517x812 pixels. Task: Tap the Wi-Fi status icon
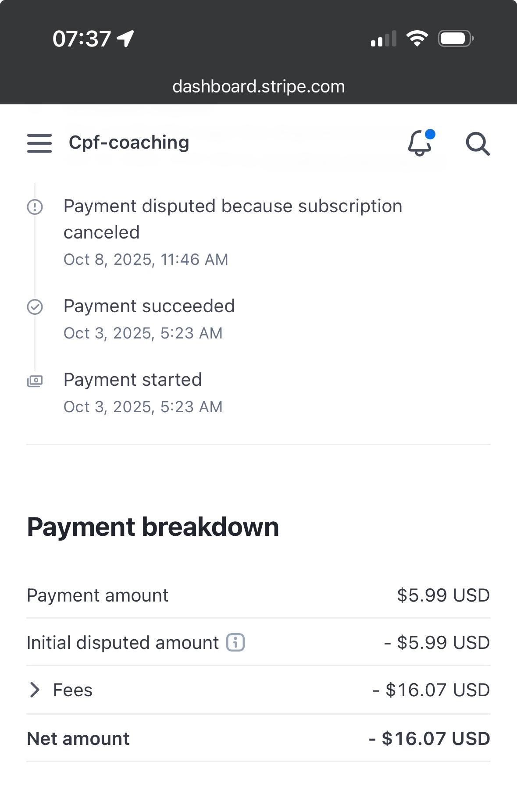(417, 39)
